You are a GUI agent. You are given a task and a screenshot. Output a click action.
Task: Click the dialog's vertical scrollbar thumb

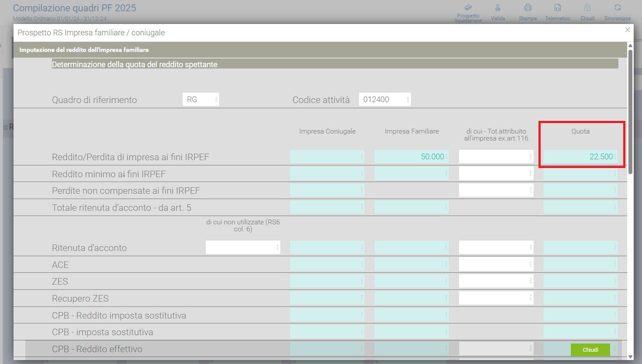630,112
